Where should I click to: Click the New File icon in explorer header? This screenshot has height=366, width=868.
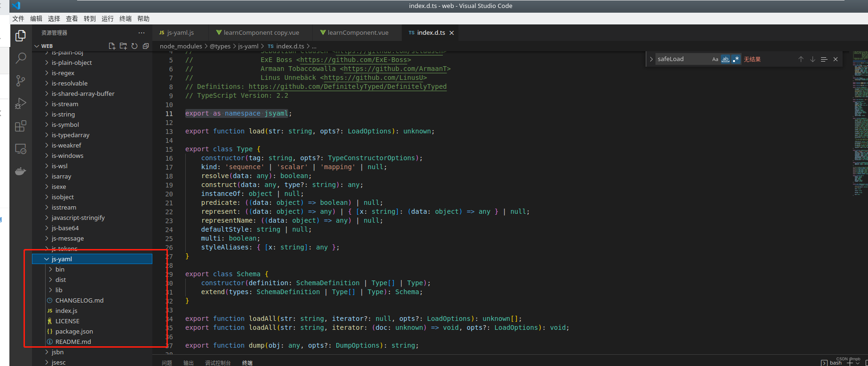[x=112, y=46]
